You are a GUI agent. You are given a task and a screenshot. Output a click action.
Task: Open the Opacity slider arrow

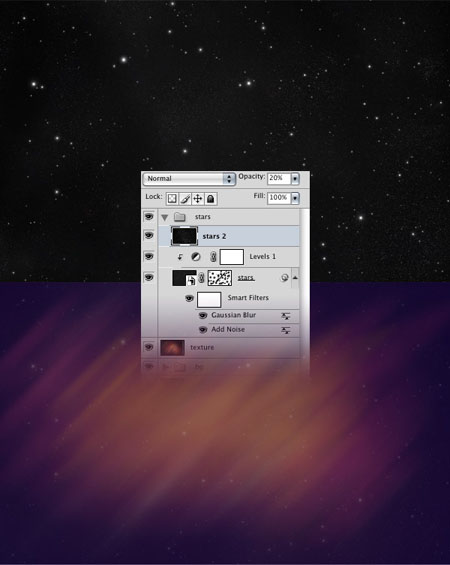[x=295, y=178]
